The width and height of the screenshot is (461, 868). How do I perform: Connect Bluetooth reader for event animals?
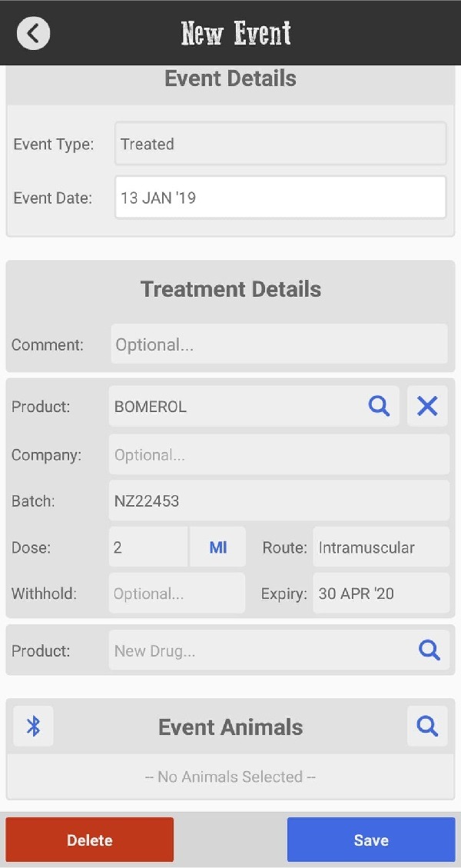(33, 726)
